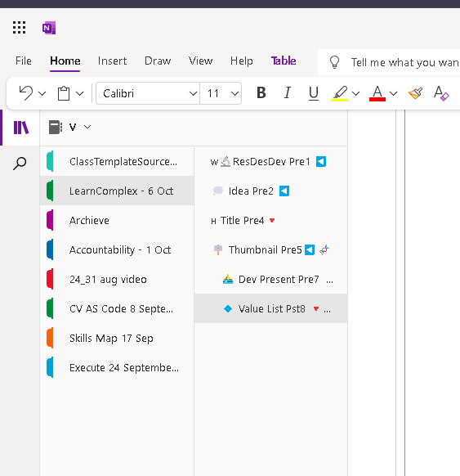Open the ClassTemplateSource section
460x476 pixels.
pyautogui.click(x=117, y=161)
